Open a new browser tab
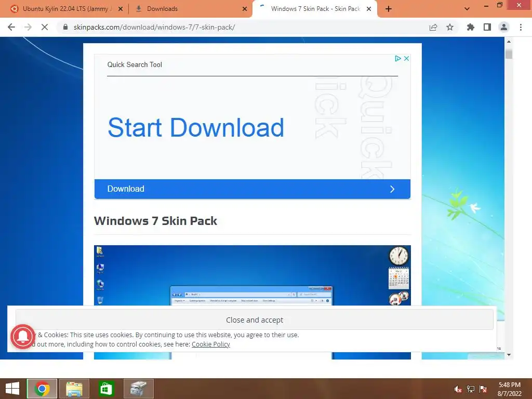The height and width of the screenshot is (399, 532). click(389, 9)
